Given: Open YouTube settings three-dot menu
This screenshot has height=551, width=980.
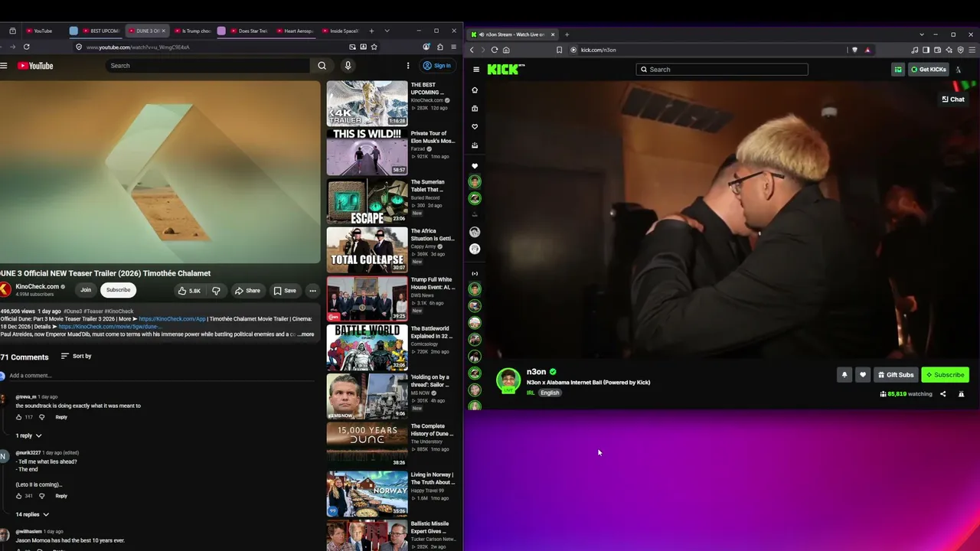Looking at the screenshot, I should click(408, 66).
